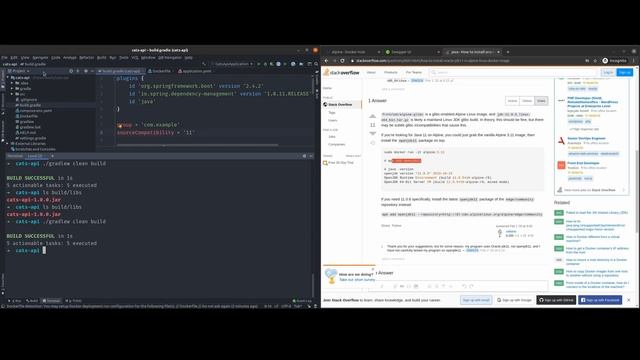The width and height of the screenshot is (640, 360).
Task: Select gradlew.bat in the project tree
Action: (29, 127)
